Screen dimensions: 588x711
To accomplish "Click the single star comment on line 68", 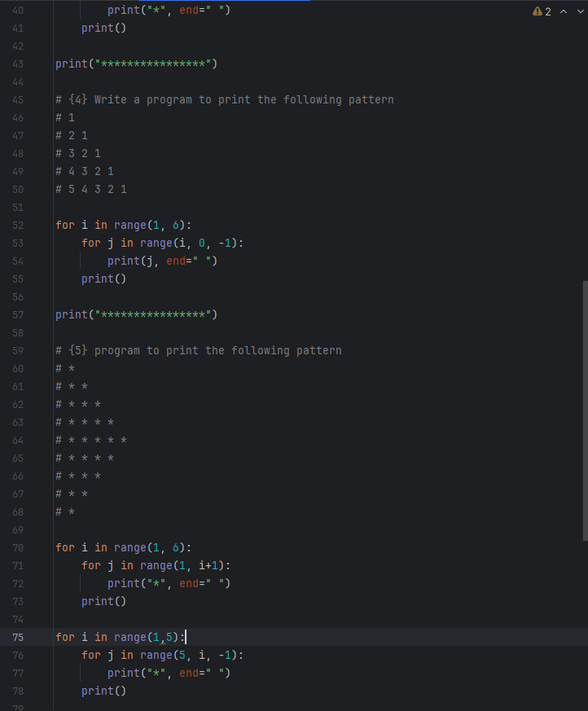I will (65, 512).
